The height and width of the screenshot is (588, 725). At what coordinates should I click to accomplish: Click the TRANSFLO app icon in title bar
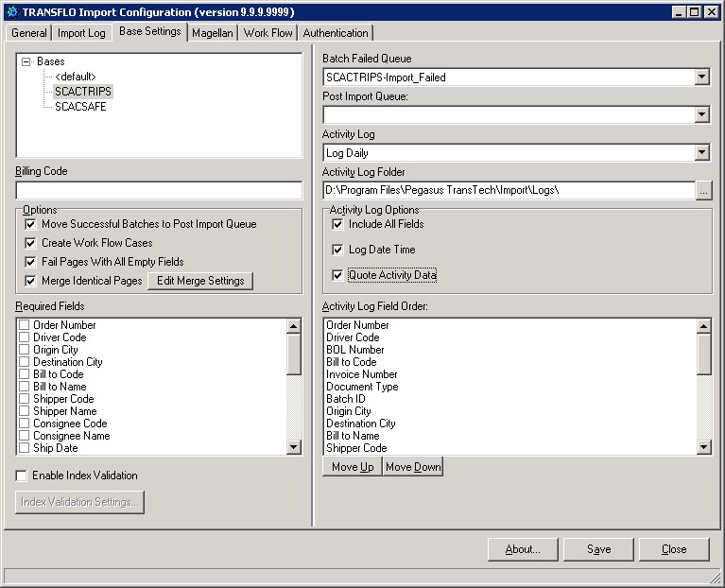click(13, 12)
